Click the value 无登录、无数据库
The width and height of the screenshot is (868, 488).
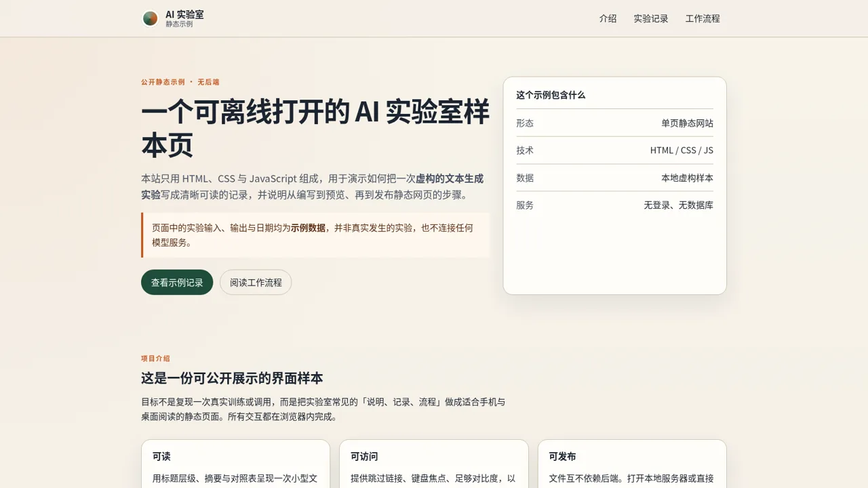tap(678, 205)
